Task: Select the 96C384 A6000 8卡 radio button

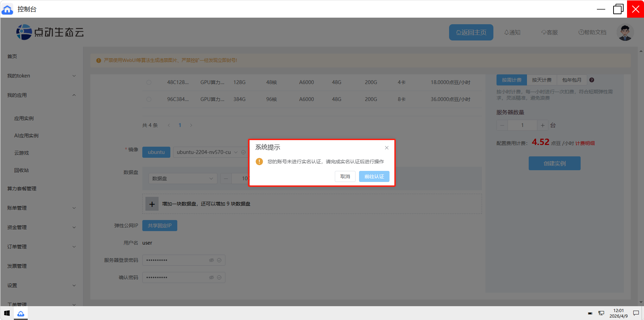Action: tap(149, 99)
